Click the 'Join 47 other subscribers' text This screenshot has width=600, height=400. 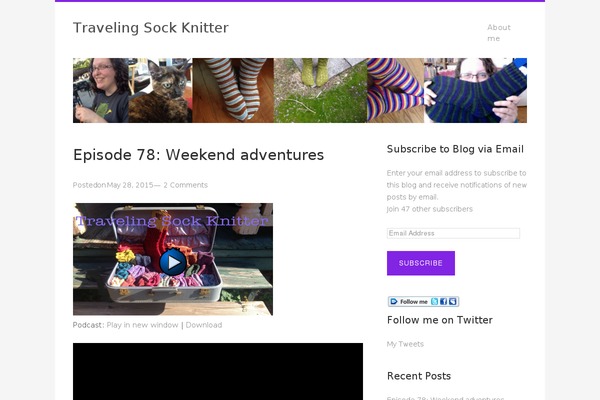click(x=430, y=209)
